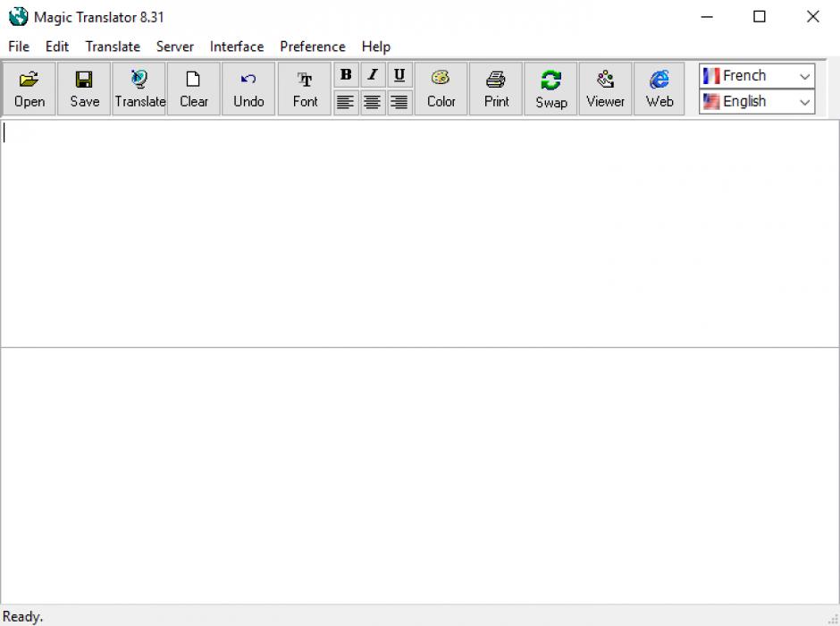840x626 pixels.
Task: Center align the text
Action: pos(373,102)
